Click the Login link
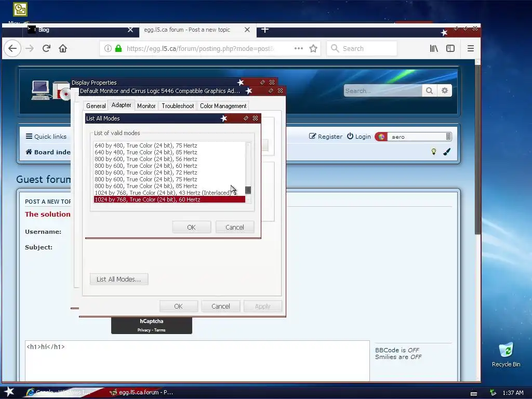This screenshot has width=532, height=399. (x=359, y=137)
